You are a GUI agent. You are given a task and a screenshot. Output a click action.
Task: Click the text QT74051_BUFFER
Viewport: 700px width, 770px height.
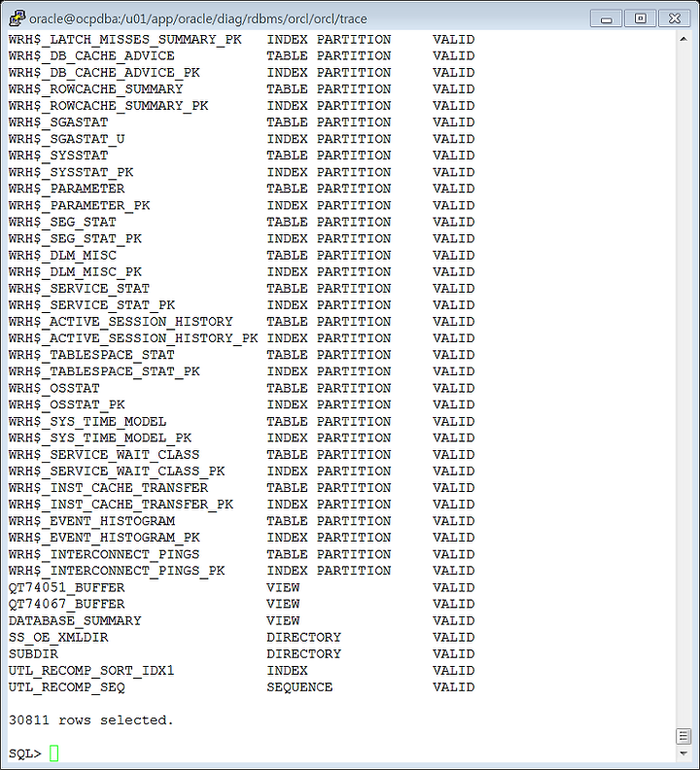[x=66, y=588]
